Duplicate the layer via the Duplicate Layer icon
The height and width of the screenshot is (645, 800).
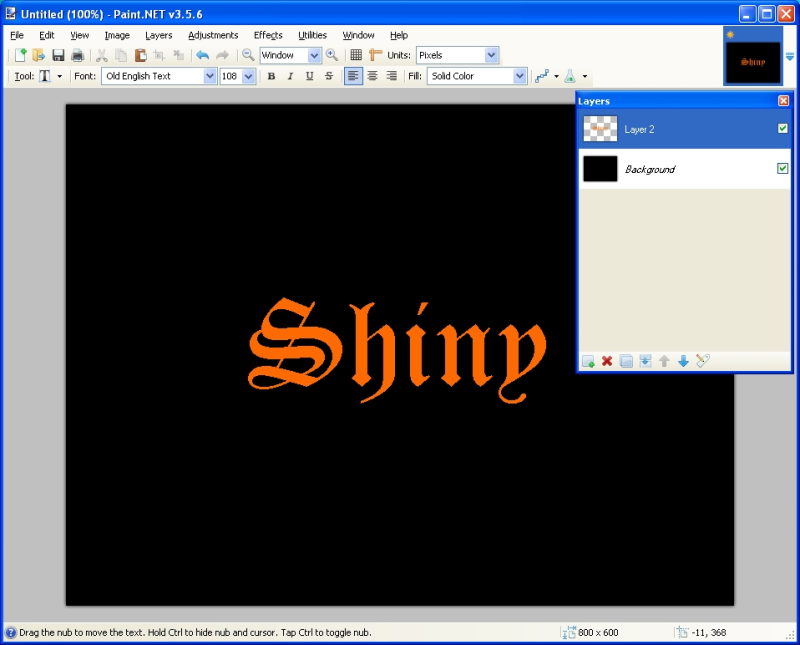627,361
